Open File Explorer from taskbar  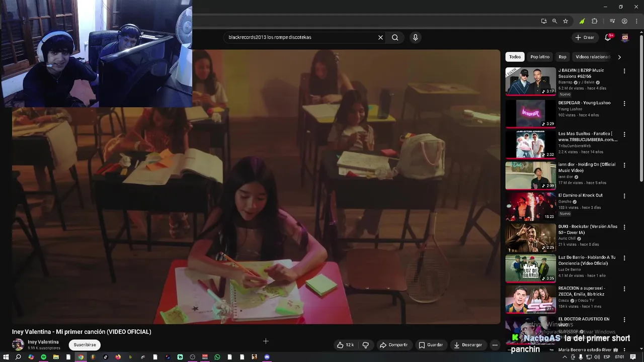pos(56,357)
